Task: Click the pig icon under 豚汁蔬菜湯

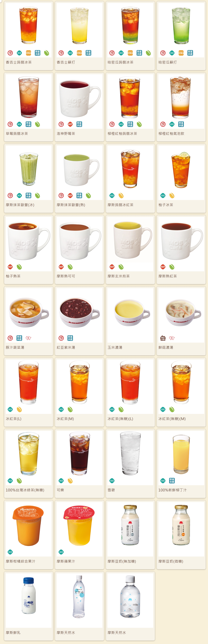Action: 28,338
